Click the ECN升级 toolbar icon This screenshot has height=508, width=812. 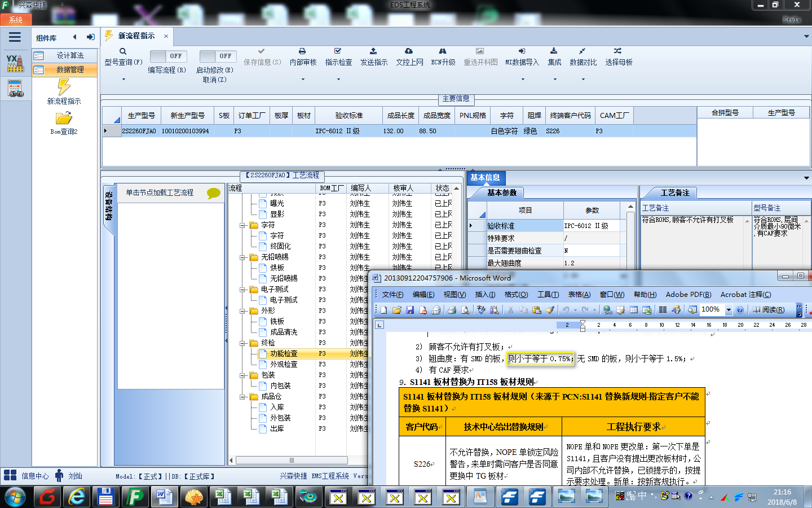click(443, 51)
